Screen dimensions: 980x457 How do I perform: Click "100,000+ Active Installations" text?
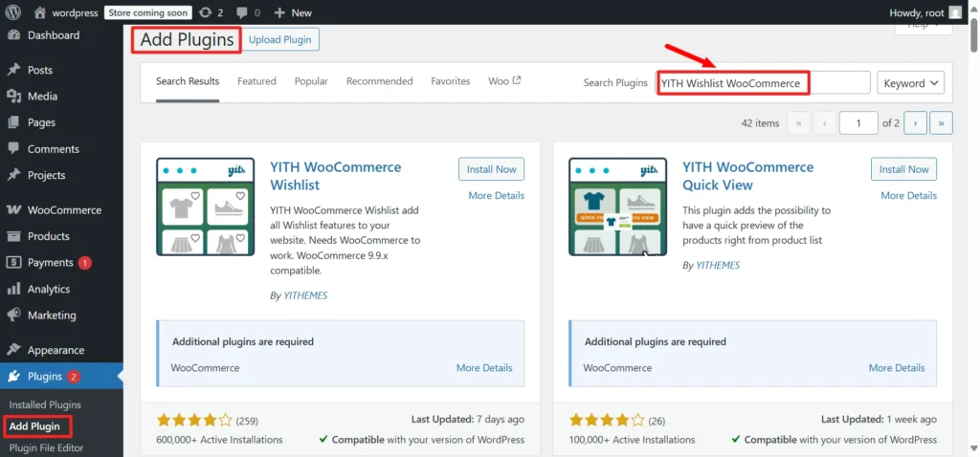pos(632,440)
